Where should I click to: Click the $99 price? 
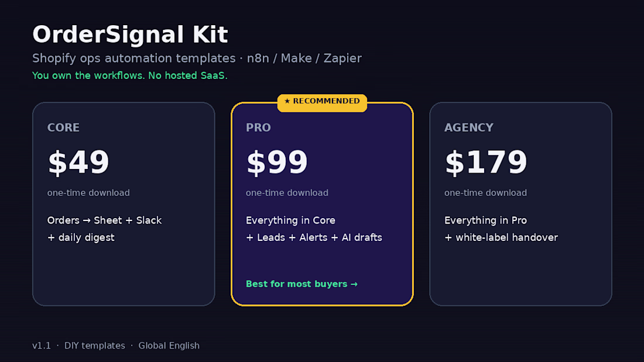277,163
